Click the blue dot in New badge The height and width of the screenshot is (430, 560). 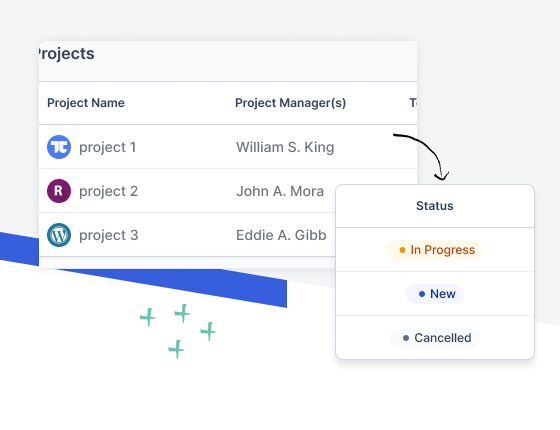422,294
